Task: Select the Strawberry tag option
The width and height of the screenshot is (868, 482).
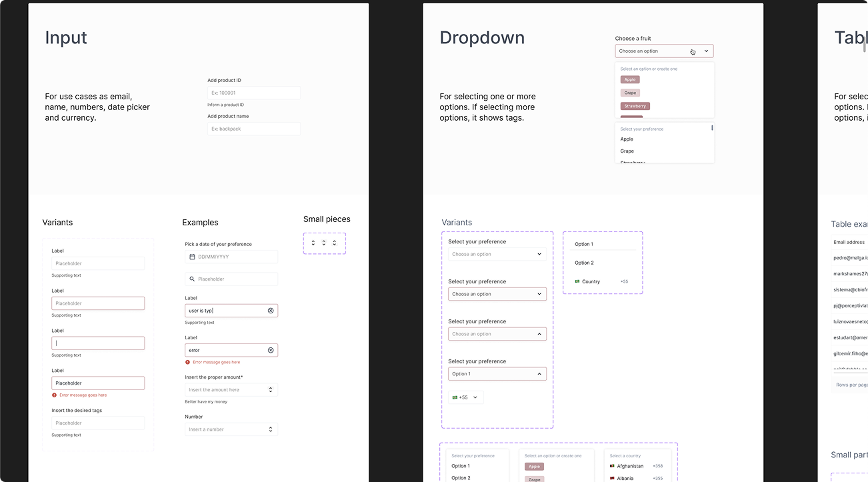Action: click(x=635, y=106)
